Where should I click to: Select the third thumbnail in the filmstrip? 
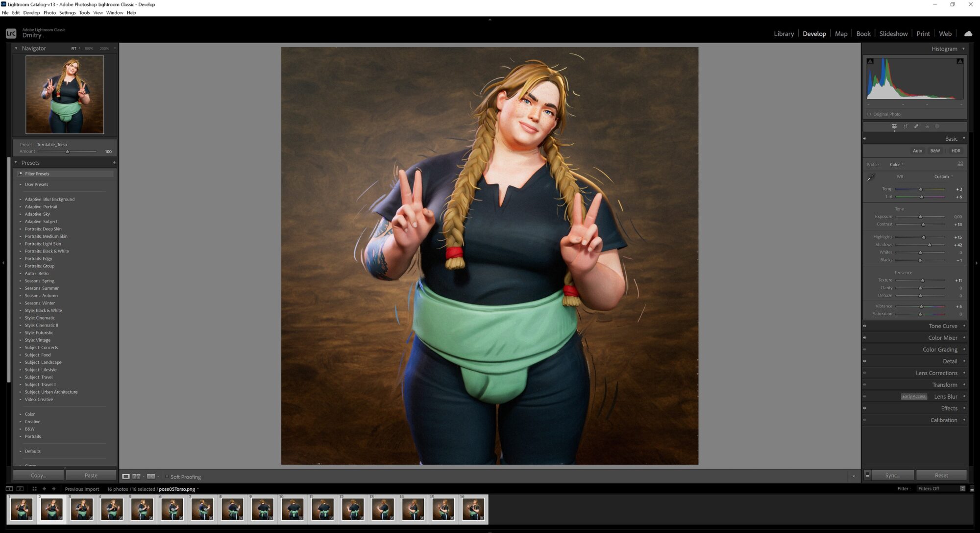click(x=82, y=509)
